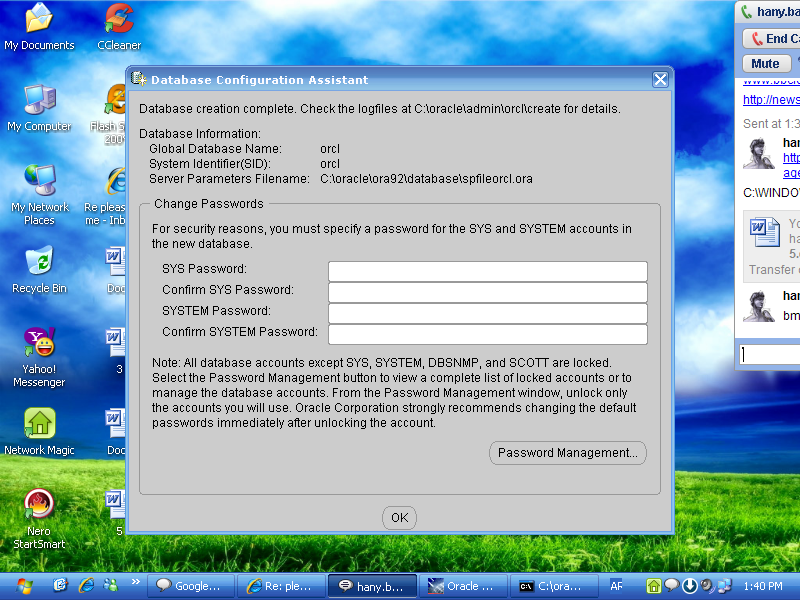Screen dimensions: 800x600
Task: Launch Yahoo! Messenger desktop shortcut
Action: (39, 343)
